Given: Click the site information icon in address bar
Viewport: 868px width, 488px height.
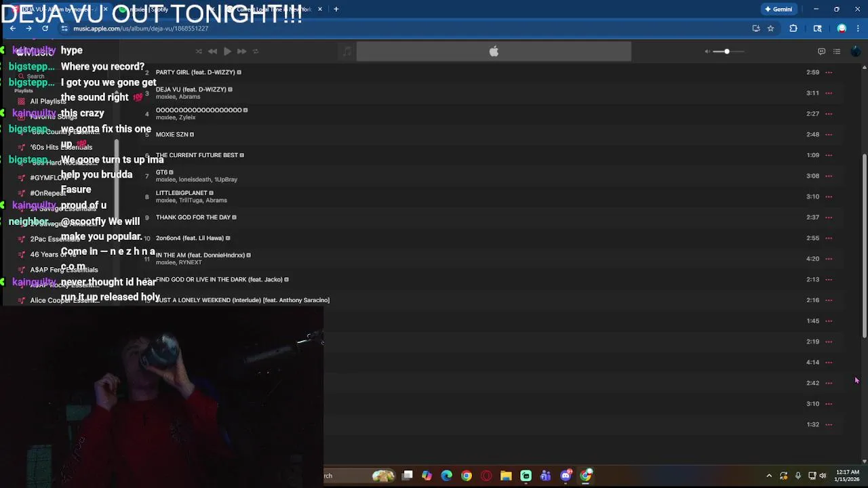Looking at the screenshot, I should coord(64,28).
